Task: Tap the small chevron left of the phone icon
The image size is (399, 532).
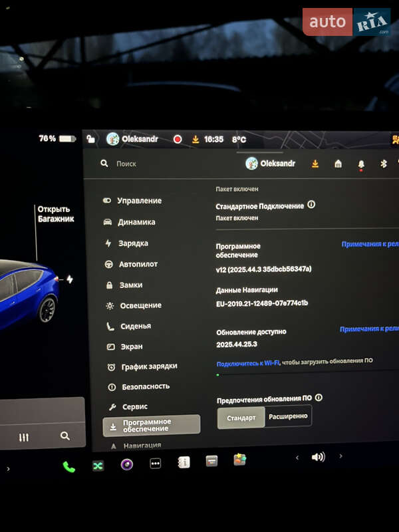Action: point(8,469)
